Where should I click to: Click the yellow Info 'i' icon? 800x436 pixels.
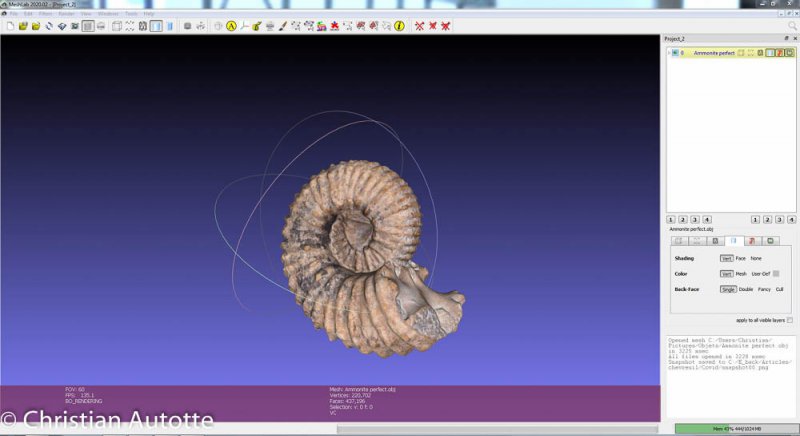(400, 25)
